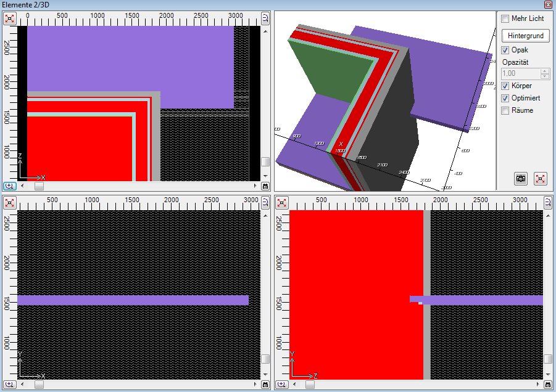Click small camera icon below XZ view scrollbar
This screenshot has height=392, width=556.
point(265,186)
